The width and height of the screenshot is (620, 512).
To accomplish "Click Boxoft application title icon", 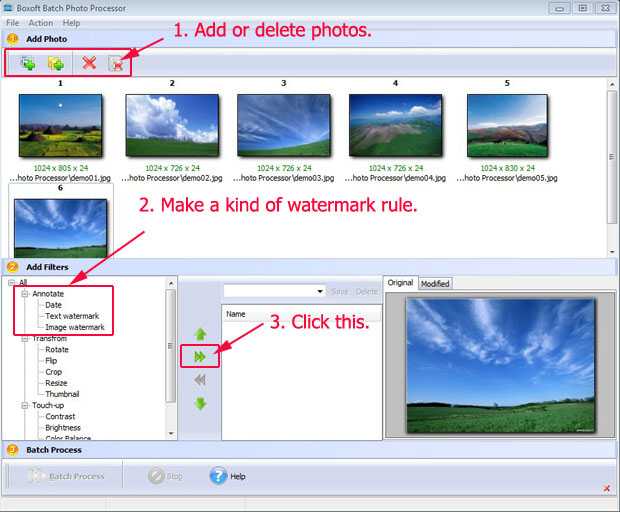I will pyautogui.click(x=8, y=8).
